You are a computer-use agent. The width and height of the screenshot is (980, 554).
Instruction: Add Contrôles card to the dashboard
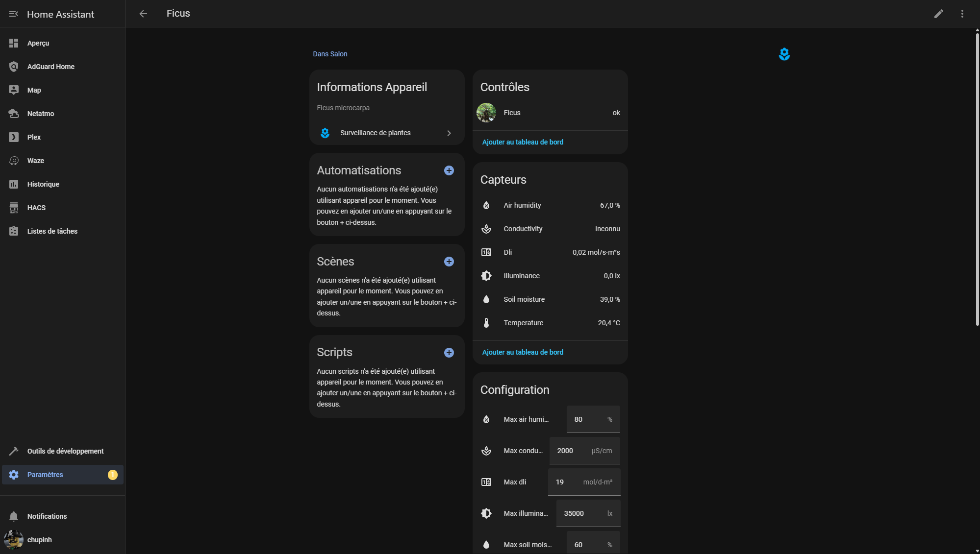523,142
